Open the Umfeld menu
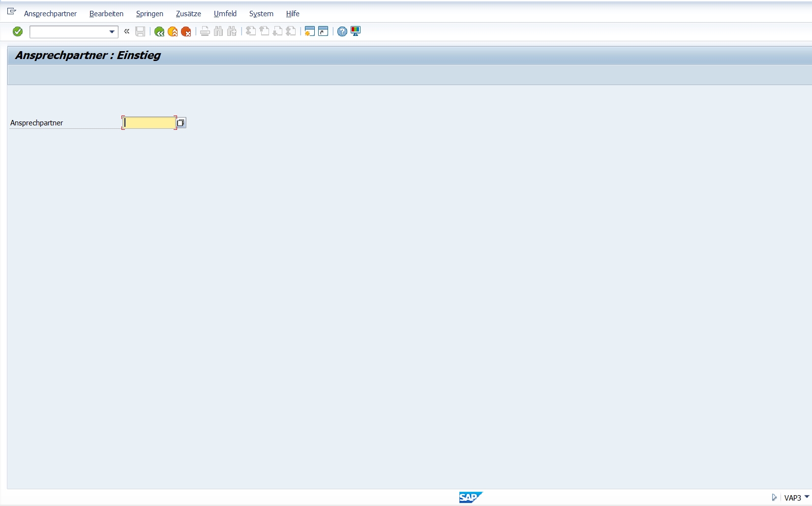 point(225,14)
